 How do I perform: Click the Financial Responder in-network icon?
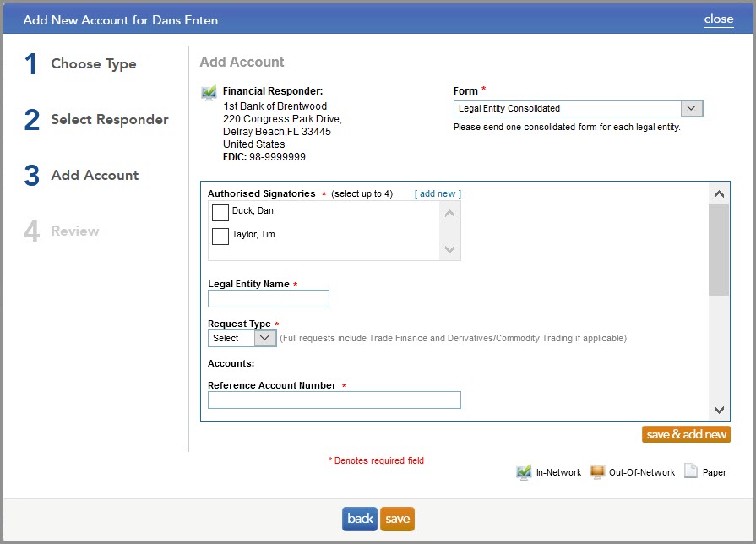(x=207, y=91)
